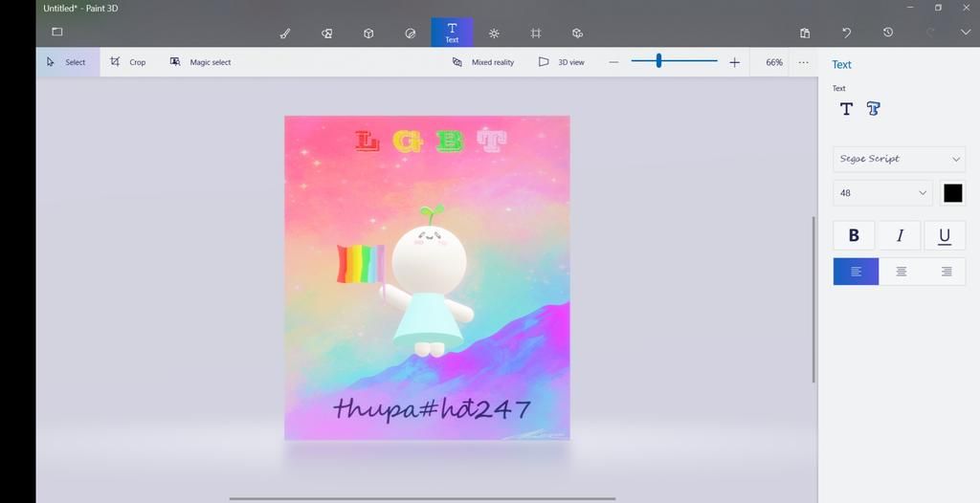Zoom out with the minus button
Viewport: 980px width, 503px height.
[x=613, y=62]
